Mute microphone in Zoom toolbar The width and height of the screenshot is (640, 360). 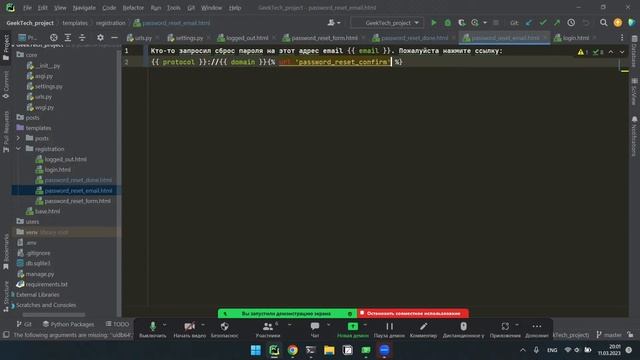[x=153, y=329]
